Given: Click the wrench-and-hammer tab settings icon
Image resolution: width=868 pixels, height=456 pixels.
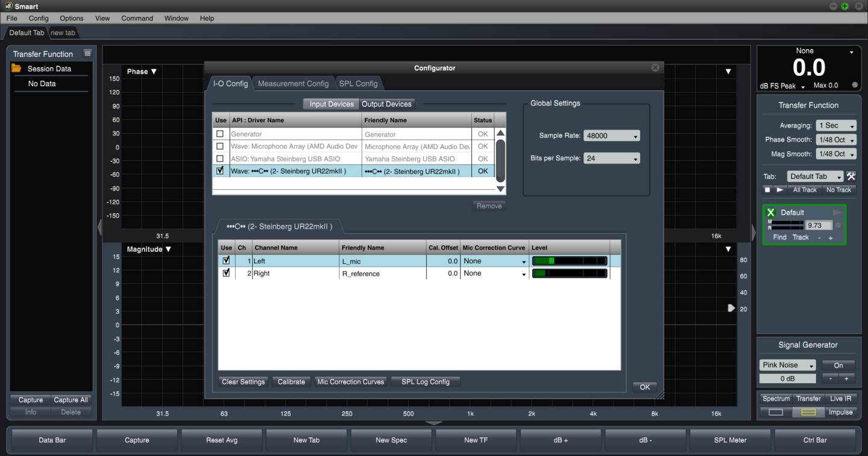Looking at the screenshot, I should pos(851,176).
